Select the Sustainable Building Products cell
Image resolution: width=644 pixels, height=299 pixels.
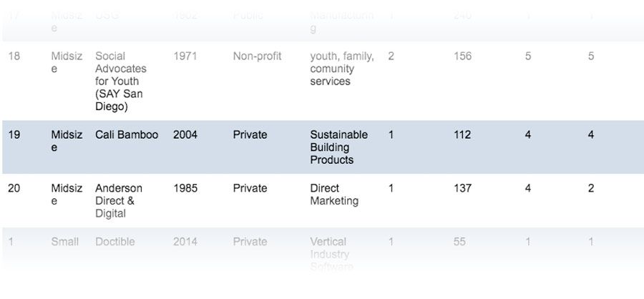click(338, 147)
